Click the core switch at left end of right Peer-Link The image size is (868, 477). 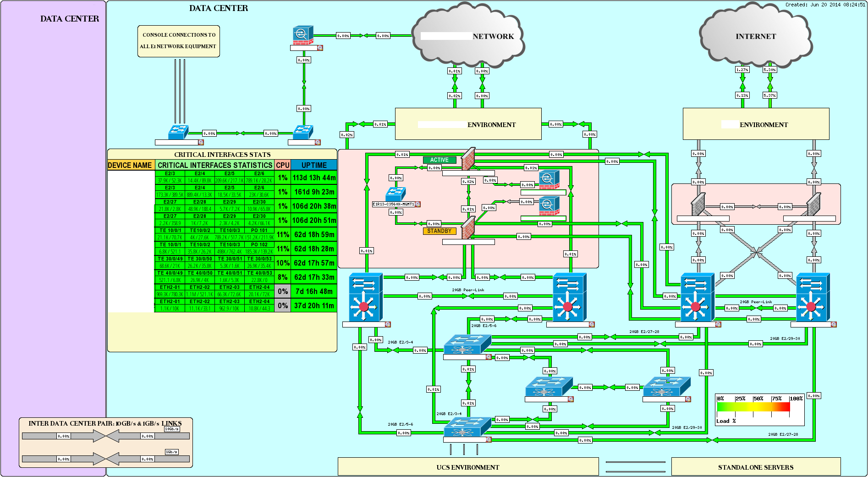point(697,297)
